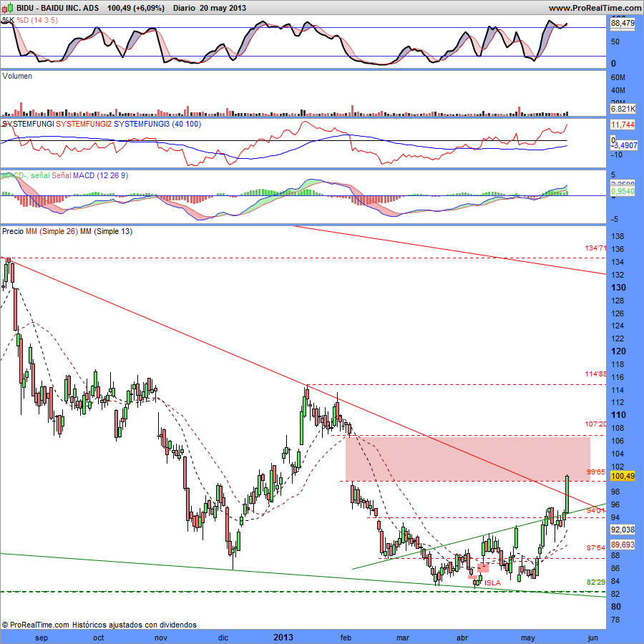Viewport: 644px width, 644px height.
Task: Click the large pink gap zone rectangle
Action: coord(468,459)
